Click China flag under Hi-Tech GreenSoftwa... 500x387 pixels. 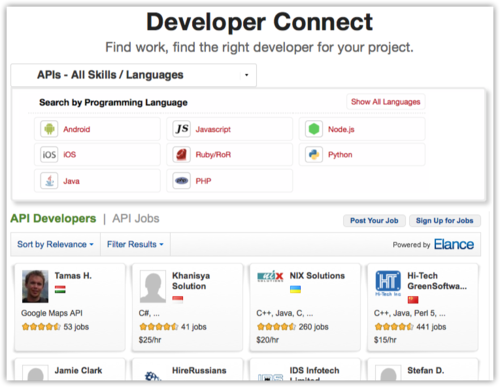(x=413, y=300)
